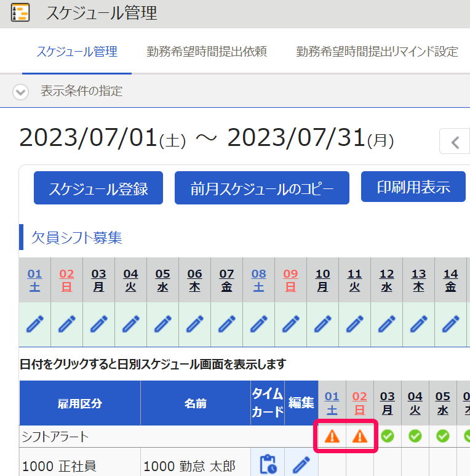The height and width of the screenshot is (476, 470).
Task: Click 雇用区分 column header
Action: pyautogui.click(x=80, y=403)
